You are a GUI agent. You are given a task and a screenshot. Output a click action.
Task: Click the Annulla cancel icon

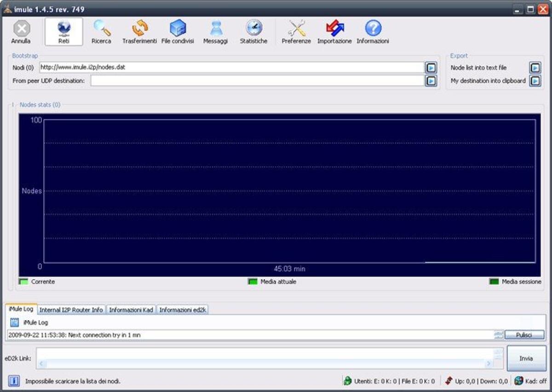point(21,31)
